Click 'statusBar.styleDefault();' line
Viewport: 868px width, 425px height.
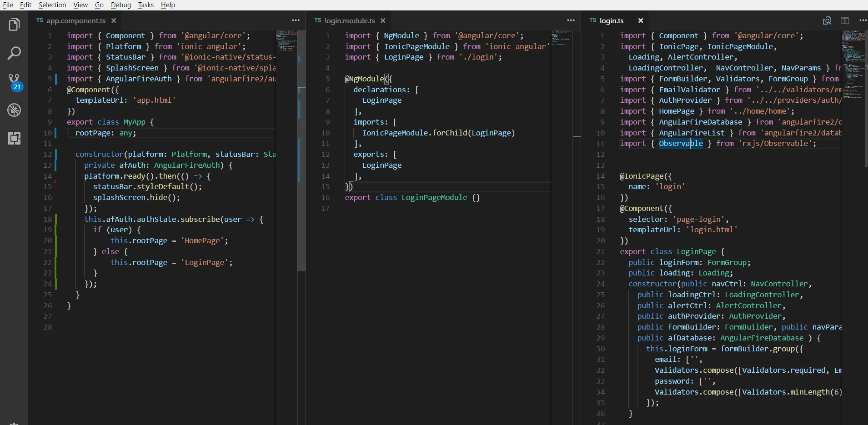tap(147, 187)
